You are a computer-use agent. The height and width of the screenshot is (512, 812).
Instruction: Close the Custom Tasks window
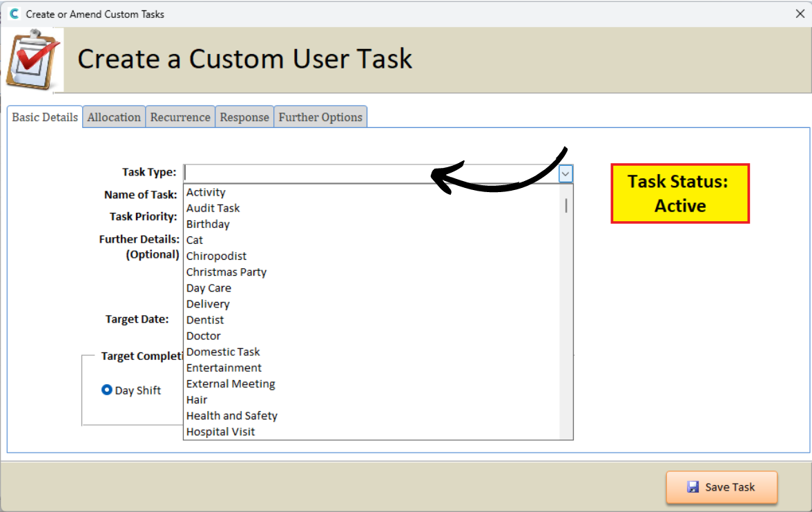click(800, 14)
